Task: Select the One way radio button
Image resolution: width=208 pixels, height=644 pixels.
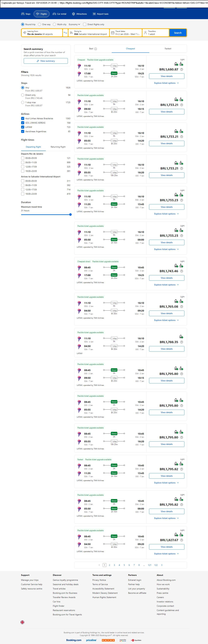Action: (39, 25)
